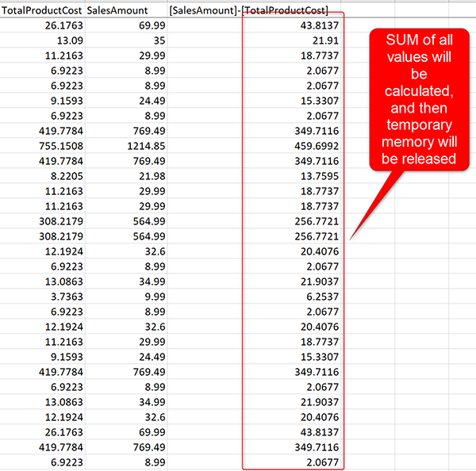This screenshot has height=471, width=476.
Task: Click the SalesAmount cell with value 35
Action: tap(126, 40)
